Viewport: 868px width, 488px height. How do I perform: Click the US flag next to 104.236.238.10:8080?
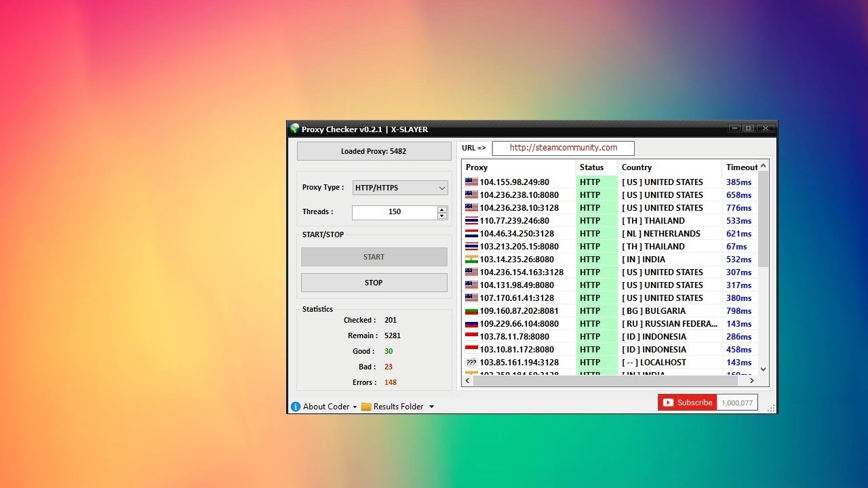[x=471, y=195]
